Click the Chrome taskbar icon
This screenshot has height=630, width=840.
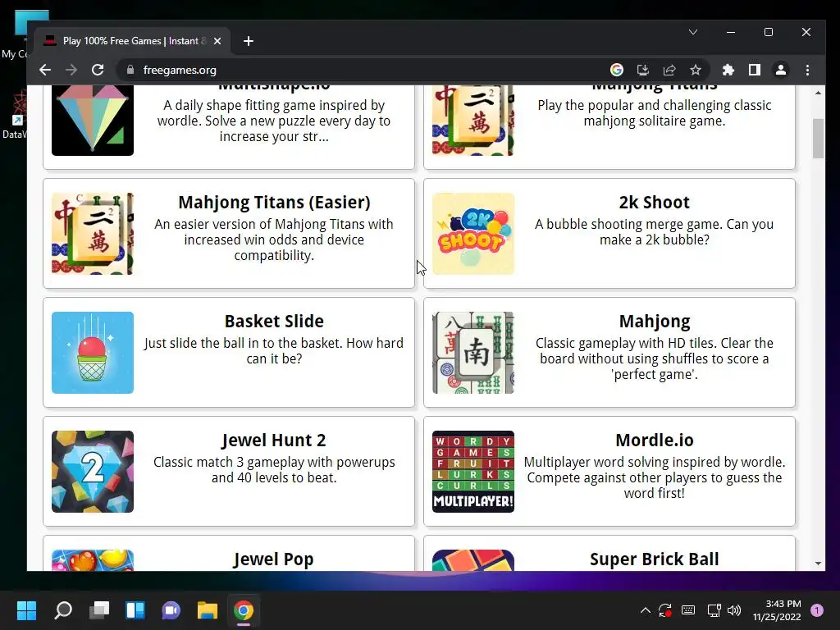[x=243, y=610]
